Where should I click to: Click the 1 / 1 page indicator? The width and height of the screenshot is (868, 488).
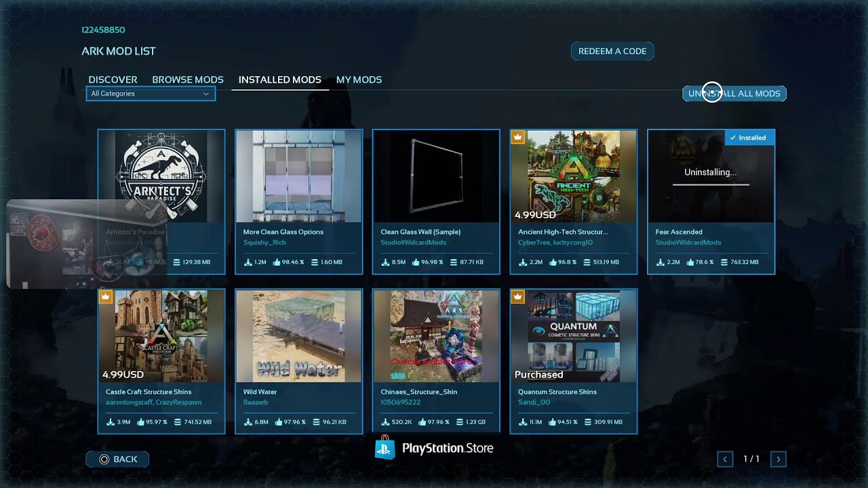pyautogui.click(x=751, y=459)
